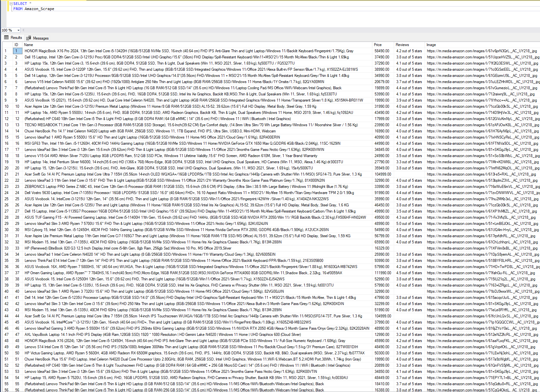This screenshot has height=392, width=540.
Task: Click the Lenovo ThinkPad E14 name cell
Action: point(197,261)
